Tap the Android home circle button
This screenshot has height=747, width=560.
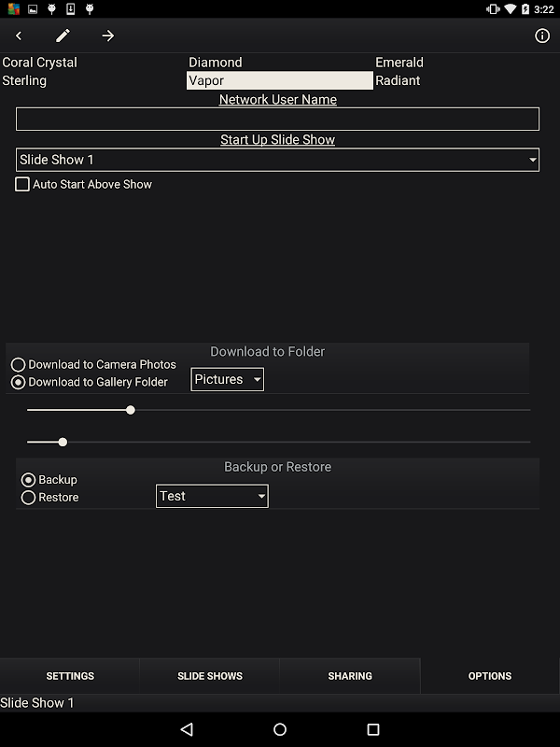[x=280, y=729]
